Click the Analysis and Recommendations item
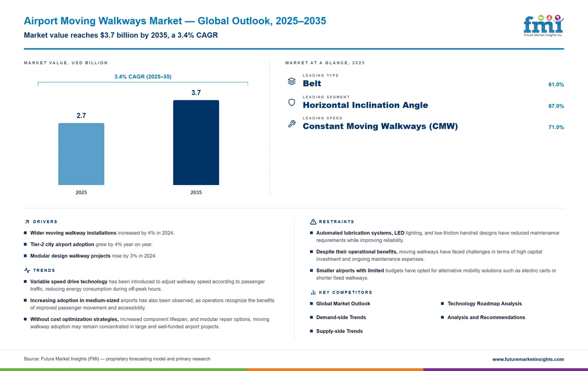 (486, 318)
